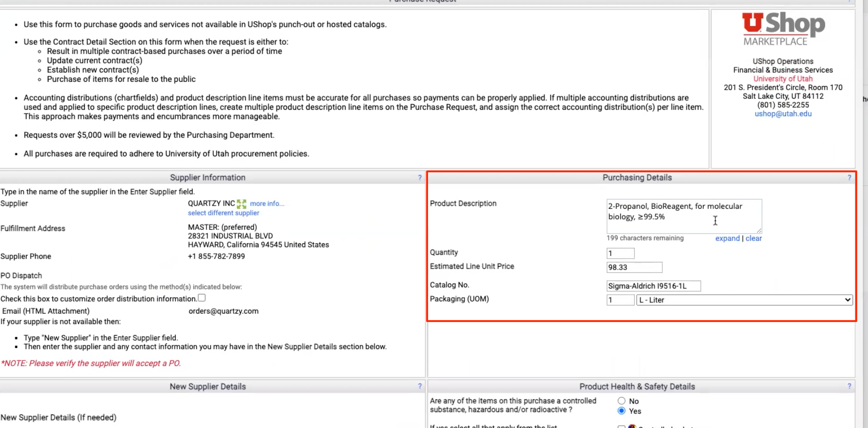Click the Salt Lake City, UT 84112 line
868x428 pixels.
[x=783, y=96]
